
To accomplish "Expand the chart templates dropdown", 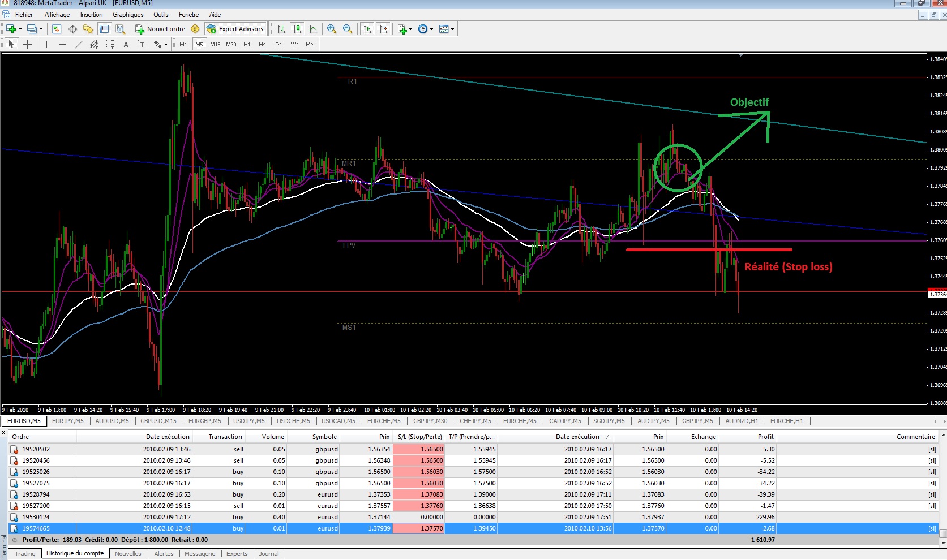I will tap(452, 29).
